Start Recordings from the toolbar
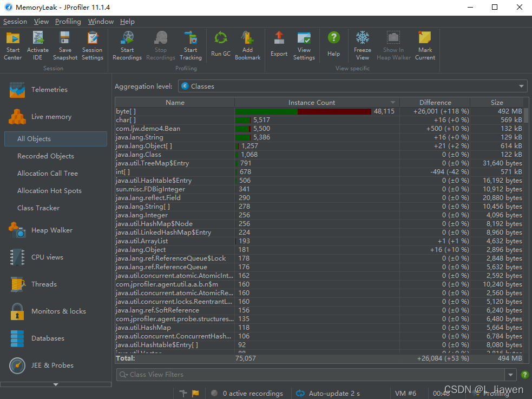This screenshot has height=399, width=532. [127, 46]
